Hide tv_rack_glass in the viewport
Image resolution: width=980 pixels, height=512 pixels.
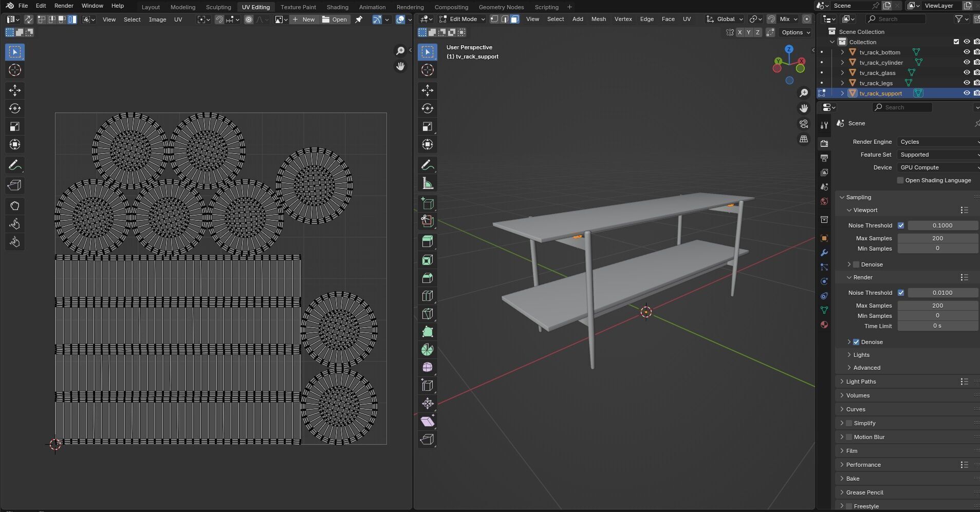(x=966, y=72)
